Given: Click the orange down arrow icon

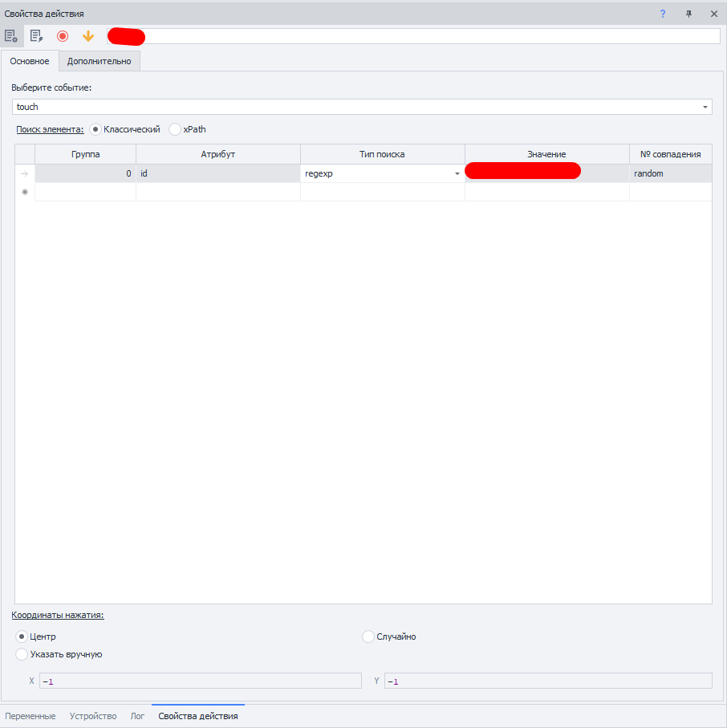Looking at the screenshot, I should coord(88,36).
